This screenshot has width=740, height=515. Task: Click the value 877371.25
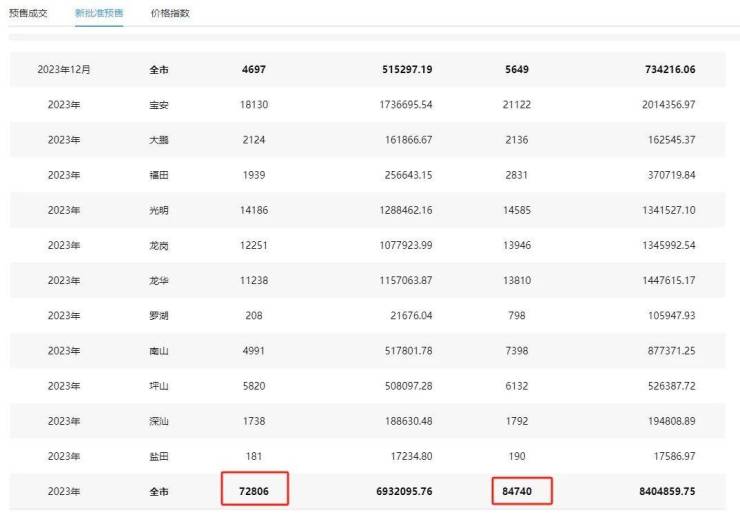pos(672,351)
